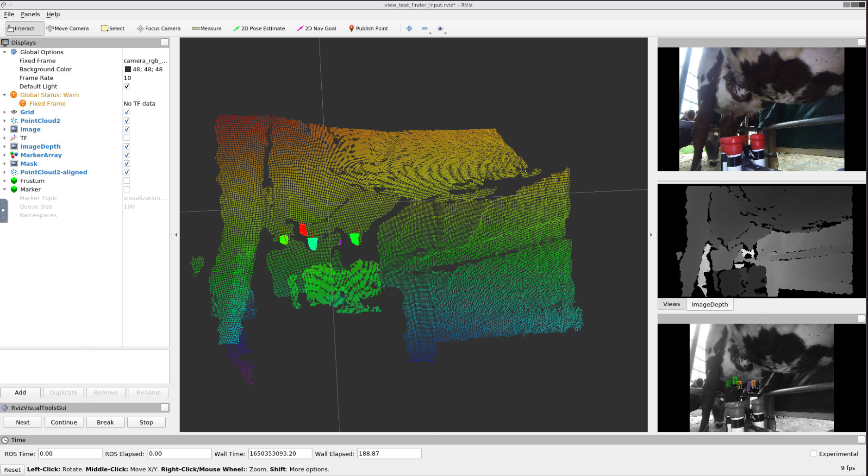Collapse the Displays panel with left arrow
This screenshot has height=476, width=868.
click(x=176, y=235)
